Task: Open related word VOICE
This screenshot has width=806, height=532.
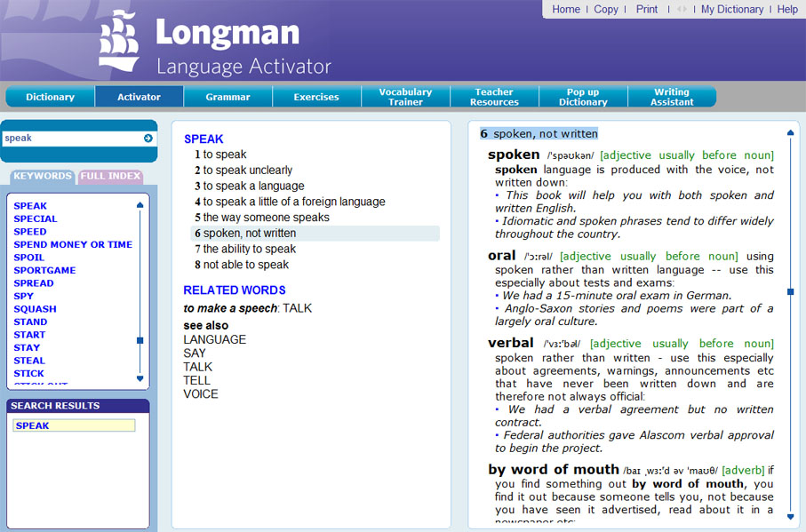Action: coord(201,394)
